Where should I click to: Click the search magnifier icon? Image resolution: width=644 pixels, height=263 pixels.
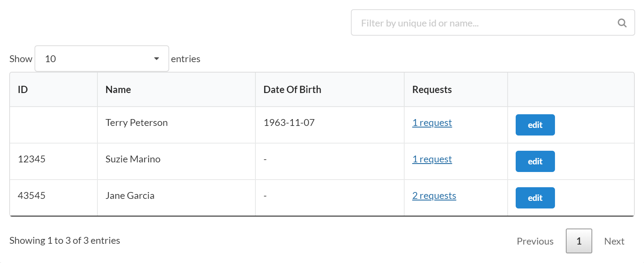tap(622, 23)
